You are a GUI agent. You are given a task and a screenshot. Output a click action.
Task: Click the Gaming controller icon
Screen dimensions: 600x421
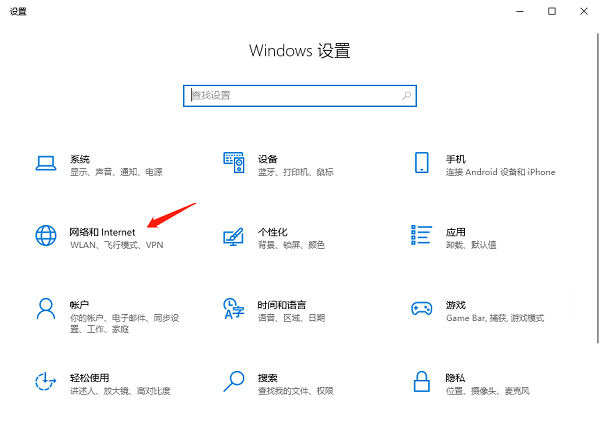tap(422, 308)
